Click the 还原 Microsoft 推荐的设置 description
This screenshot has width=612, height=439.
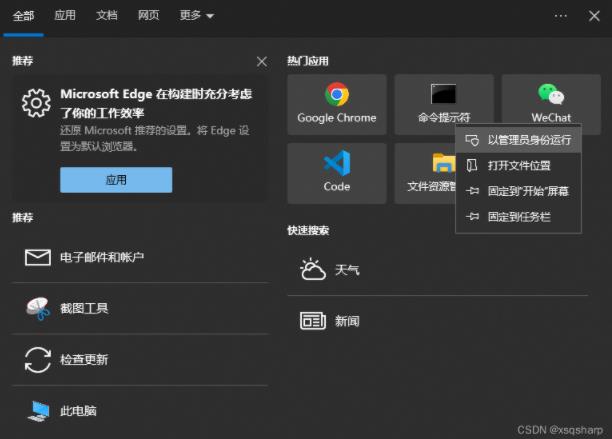coord(155,138)
